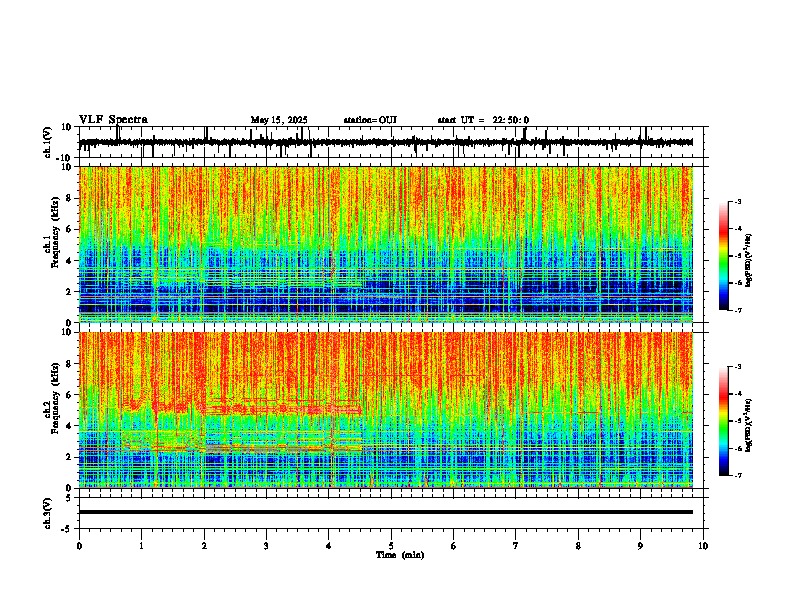792x612 pixels.
Task: Click the "-5" label on the ch.1 color bar
Action: coord(737,256)
